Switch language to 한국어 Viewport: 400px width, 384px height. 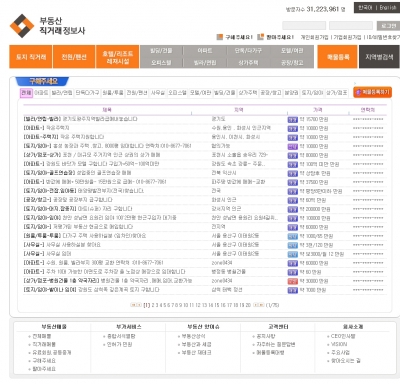point(365,8)
